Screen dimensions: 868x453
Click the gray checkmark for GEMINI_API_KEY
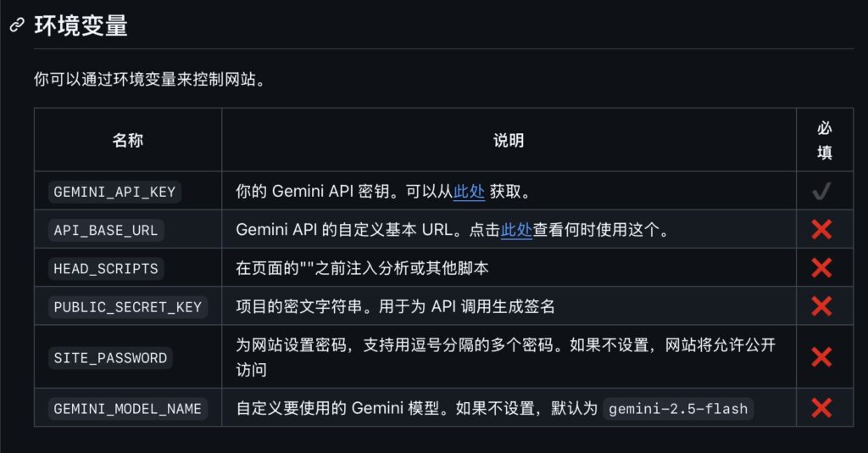pos(821,192)
